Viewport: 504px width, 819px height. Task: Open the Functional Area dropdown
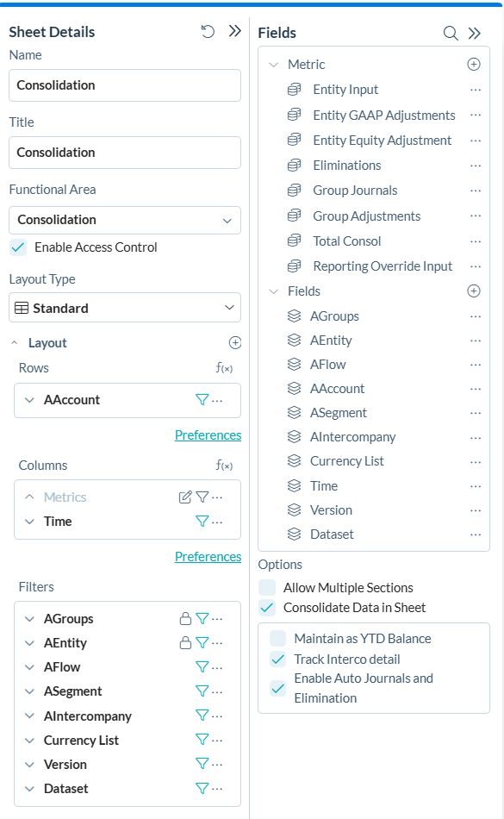click(x=124, y=220)
